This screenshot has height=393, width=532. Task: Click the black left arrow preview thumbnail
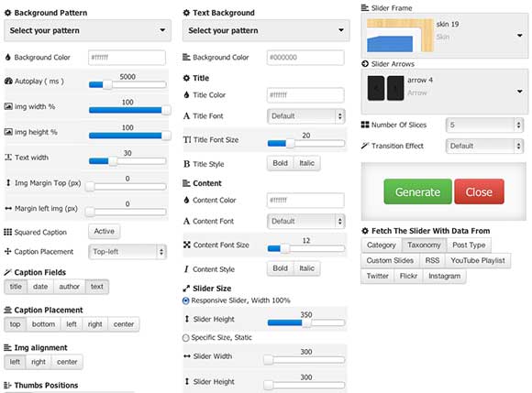tap(376, 88)
